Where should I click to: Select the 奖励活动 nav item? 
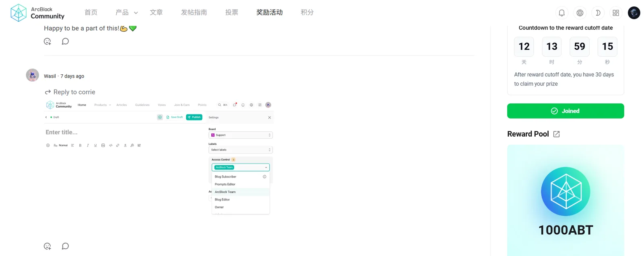(270, 12)
